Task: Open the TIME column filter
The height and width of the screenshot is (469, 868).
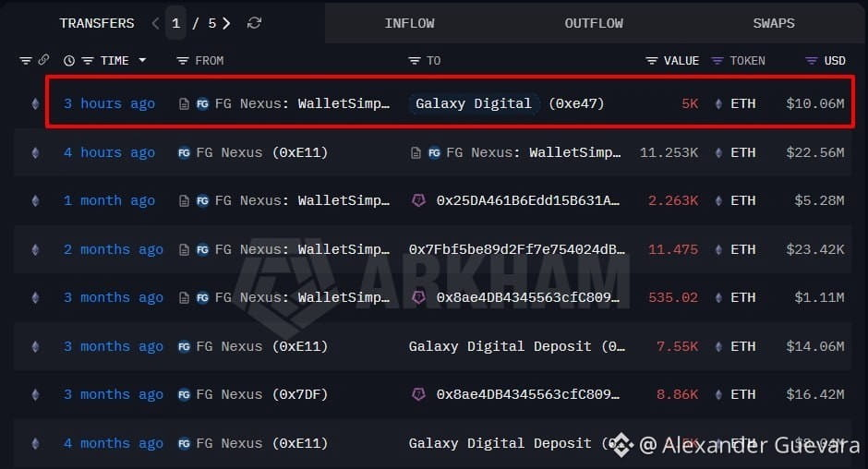Action: point(88,60)
